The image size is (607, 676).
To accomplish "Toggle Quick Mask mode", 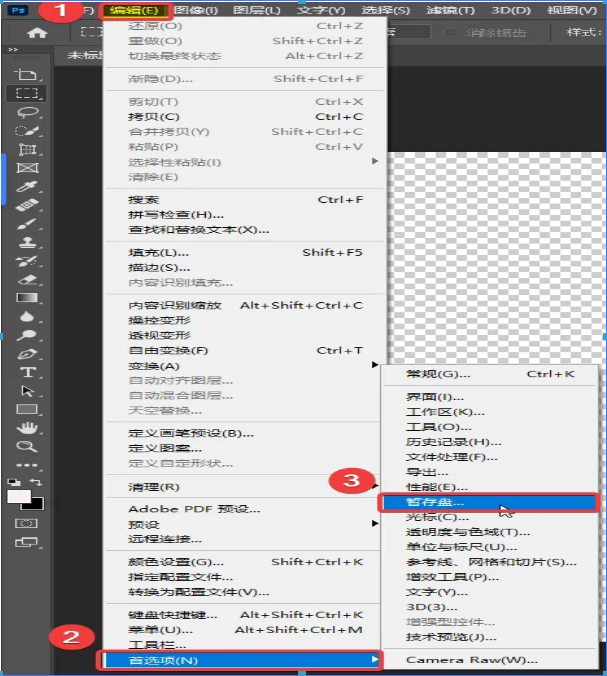I will [x=26, y=523].
